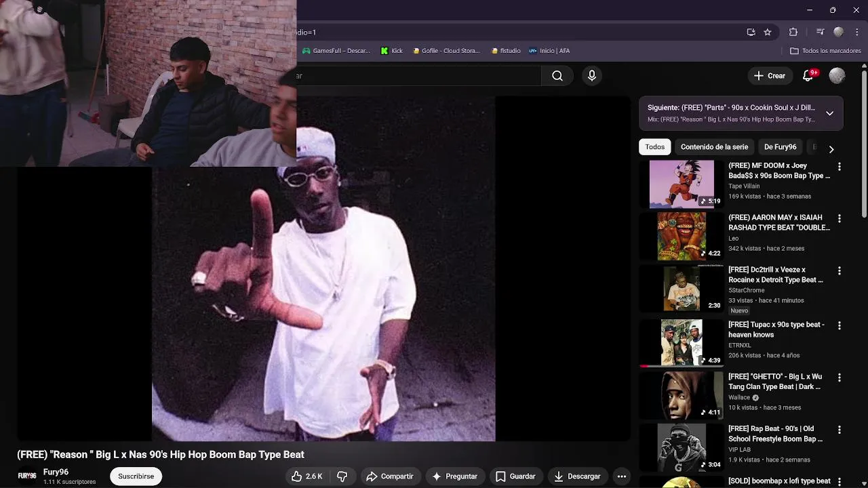Play MF DOOM x Joey Bada$$ thumbnail
This screenshot has width=868, height=488.
click(x=682, y=184)
